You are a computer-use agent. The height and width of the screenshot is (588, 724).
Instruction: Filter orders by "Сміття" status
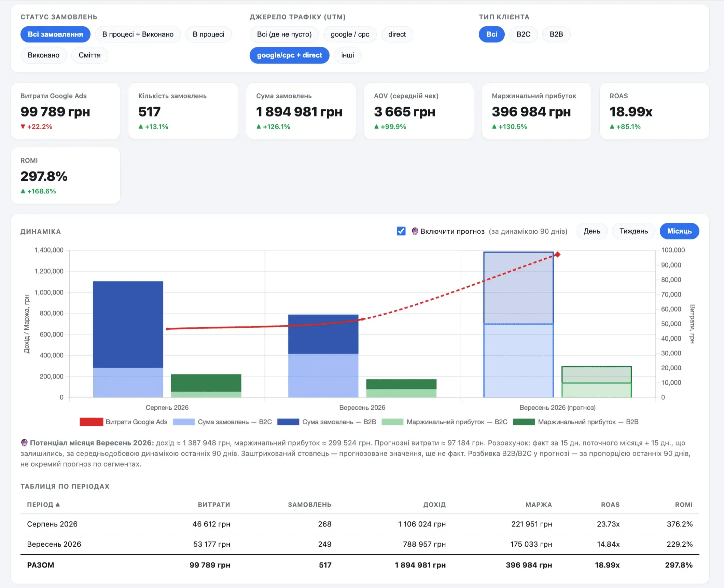coord(89,55)
